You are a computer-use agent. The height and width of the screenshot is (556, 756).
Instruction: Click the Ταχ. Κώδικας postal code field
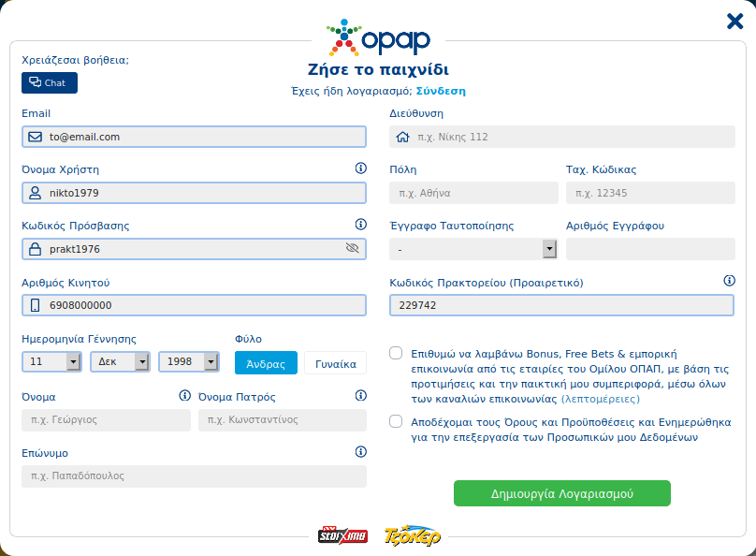(650, 193)
